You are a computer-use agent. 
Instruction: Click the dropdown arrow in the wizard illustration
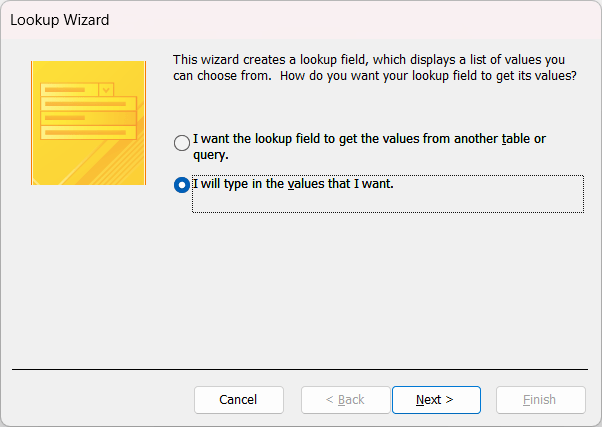pos(106,90)
